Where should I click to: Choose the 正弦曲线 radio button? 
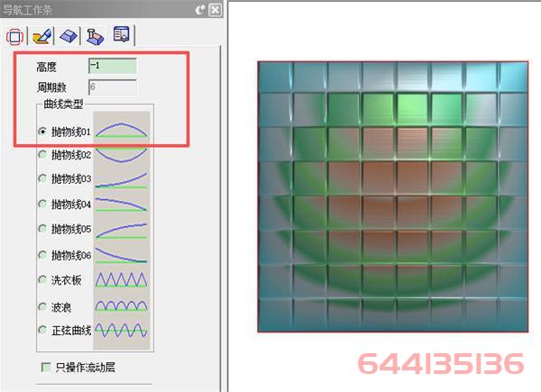click(42, 330)
